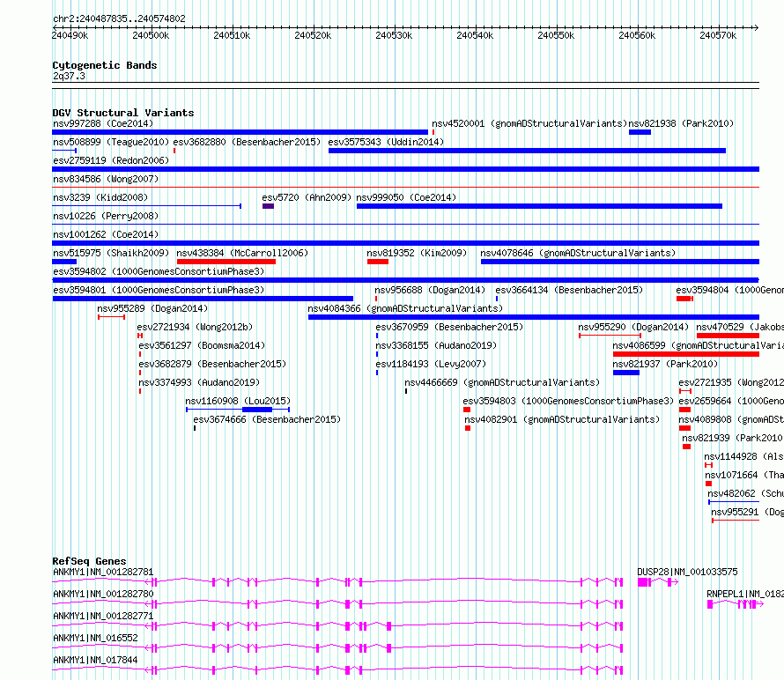The image size is (784, 680).
Task: Click nsv3374993 (Audano2019) label
Action: (199, 382)
